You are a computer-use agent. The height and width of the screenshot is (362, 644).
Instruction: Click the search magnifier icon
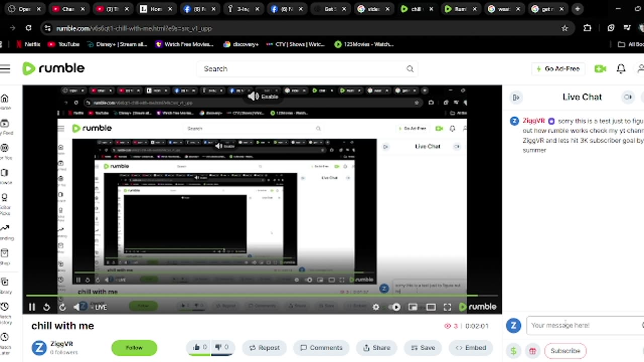tap(410, 69)
